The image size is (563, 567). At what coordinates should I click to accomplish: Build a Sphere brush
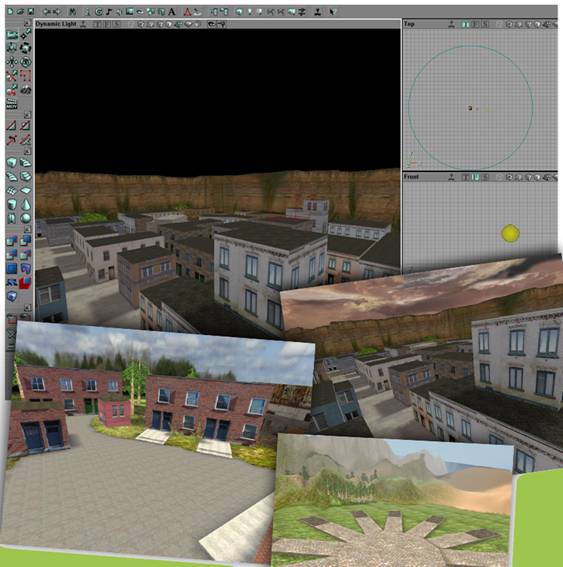(x=26, y=218)
